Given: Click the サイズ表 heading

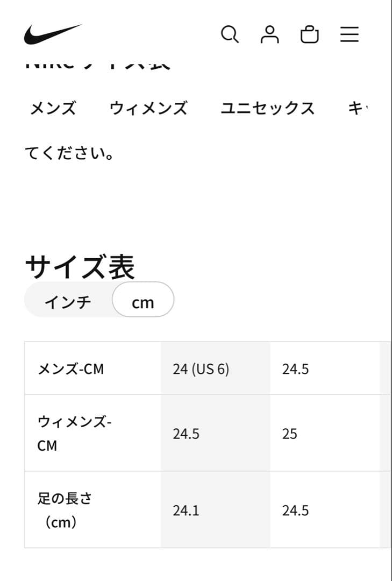Looking at the screenshot, I should click(80, 267).
